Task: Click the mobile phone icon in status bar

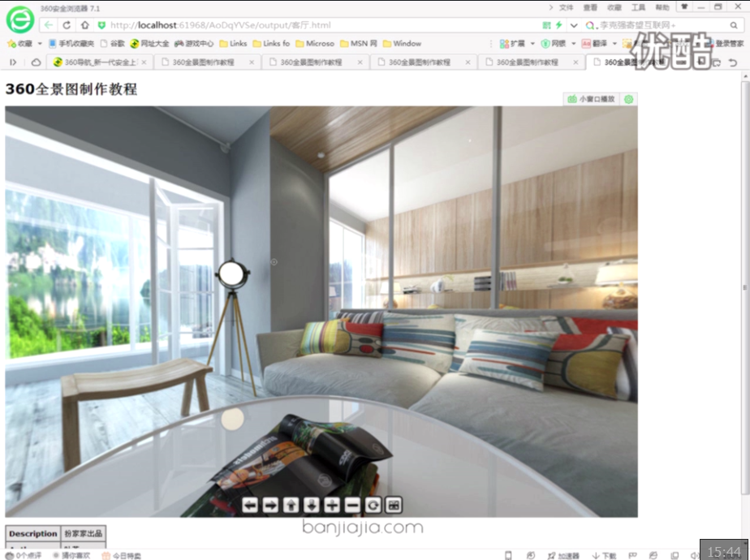Action: (508, 555)
